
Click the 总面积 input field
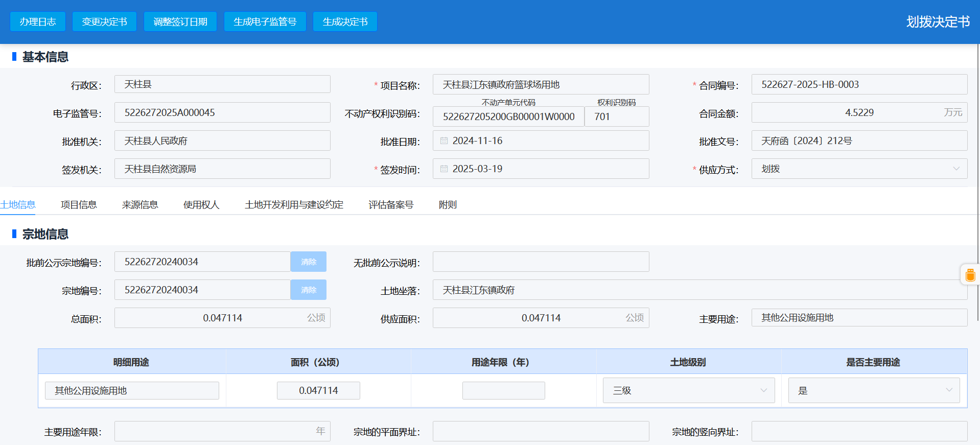click(222, 318)
